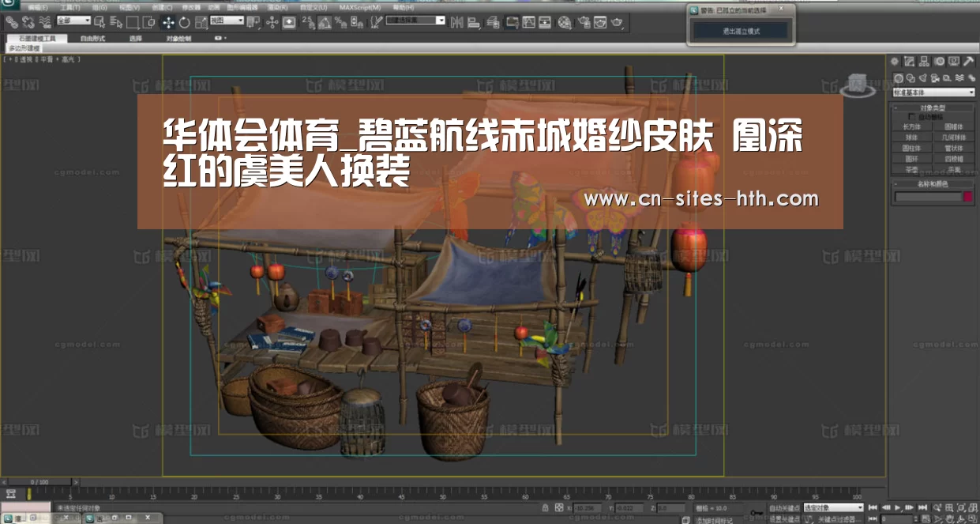Viewport: 980px width, 524px height.
Task: Open the Layer Manager icon
Action: tap(493, 22)
